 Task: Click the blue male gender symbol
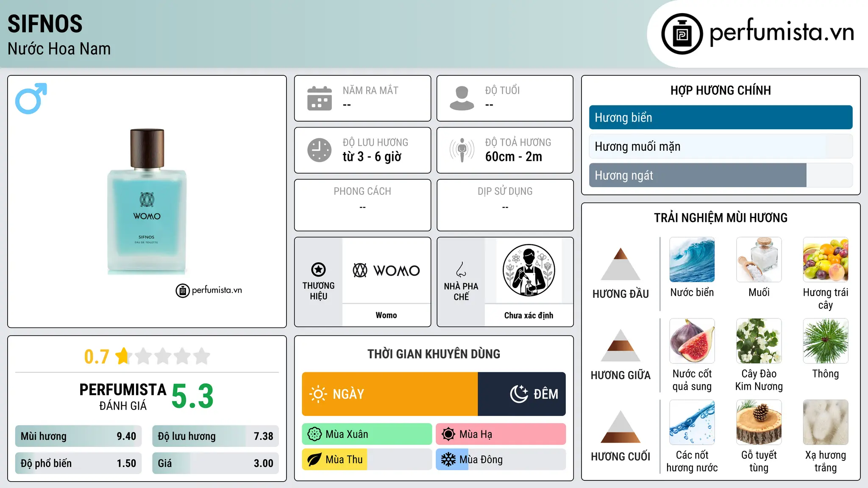click(31, 98)
